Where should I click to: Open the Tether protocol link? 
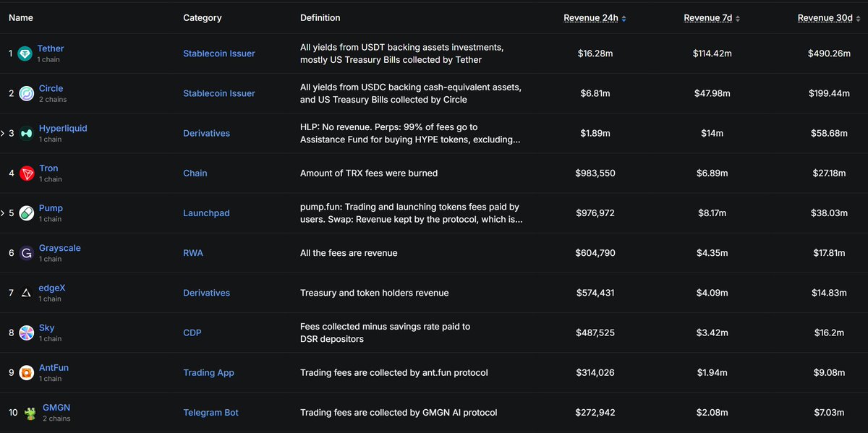click(x=51, y=48)
